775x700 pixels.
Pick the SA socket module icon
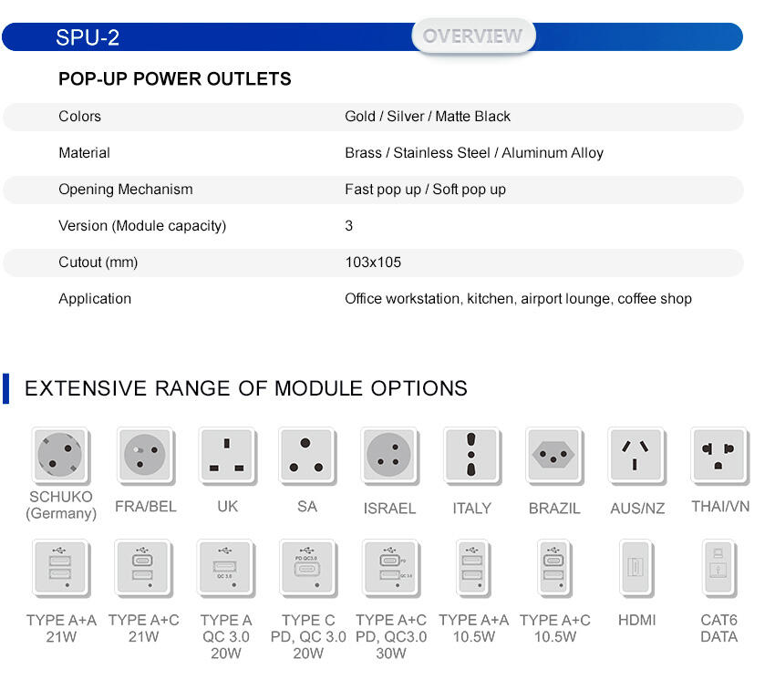[307, 455]
